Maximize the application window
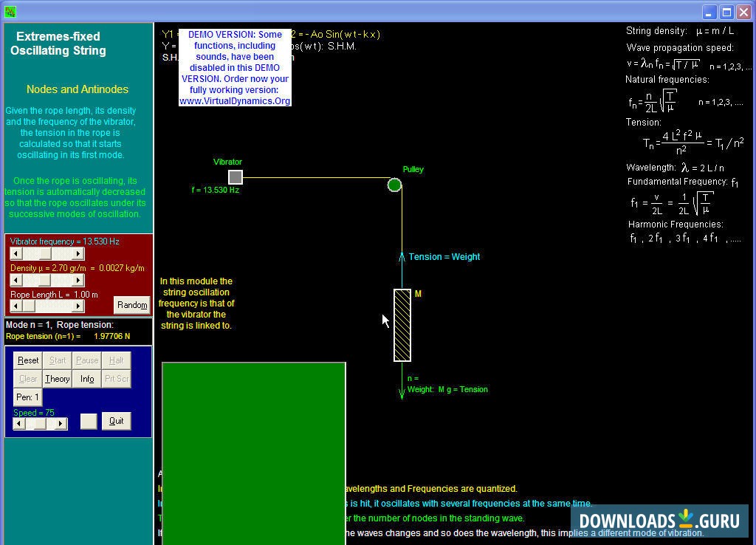Image resolution: width=756 pixels, height=545 pixels. (726, 12)
